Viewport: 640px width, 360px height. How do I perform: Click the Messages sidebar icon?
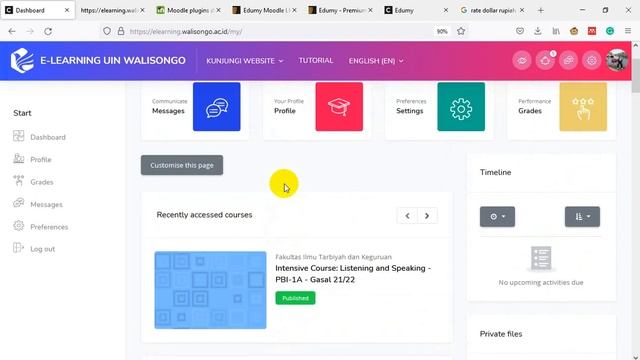18,203
